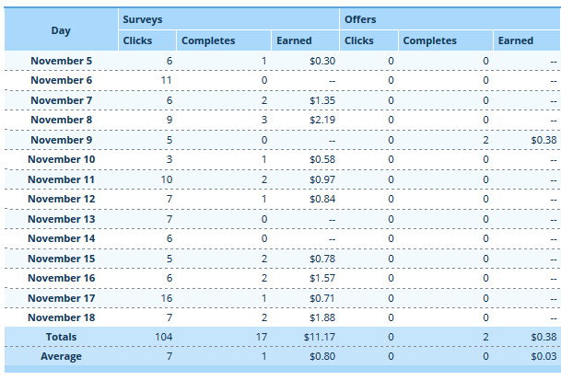
Task: Click the total surveys earned $11.17
Action: click(x=319, y=338)
